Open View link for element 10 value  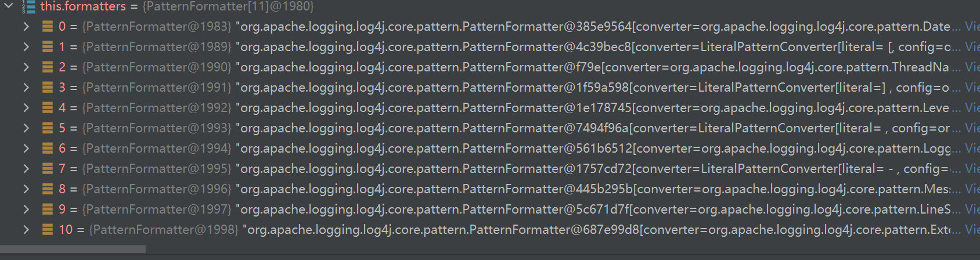[x=972, y=229]
